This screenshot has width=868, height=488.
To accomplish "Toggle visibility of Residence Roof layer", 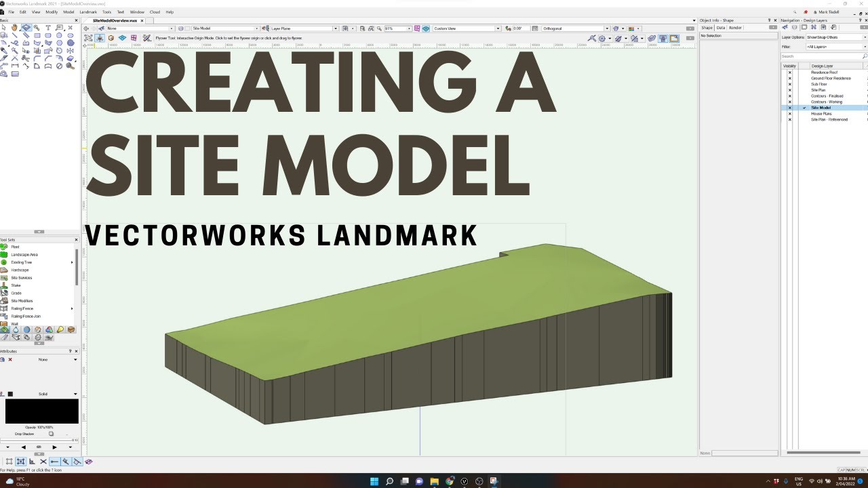I will click(789, 73).
